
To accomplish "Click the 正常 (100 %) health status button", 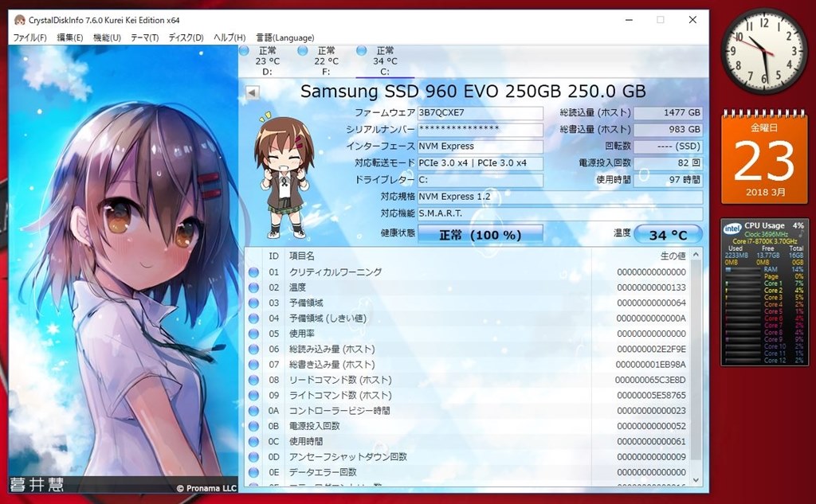I will [x=480, y=235].
